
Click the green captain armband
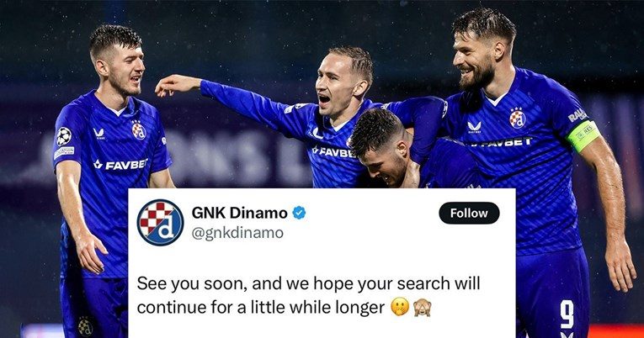pos(583,136)
